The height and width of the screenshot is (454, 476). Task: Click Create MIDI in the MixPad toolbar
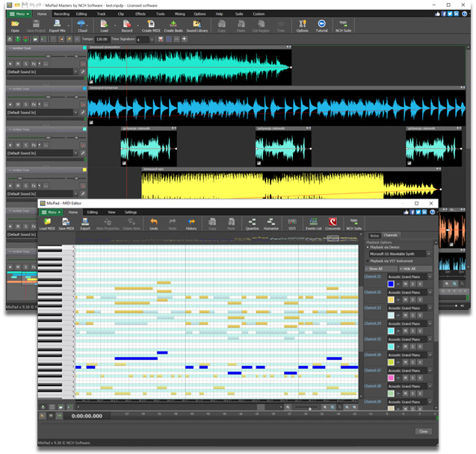click(x=151, y=26)
